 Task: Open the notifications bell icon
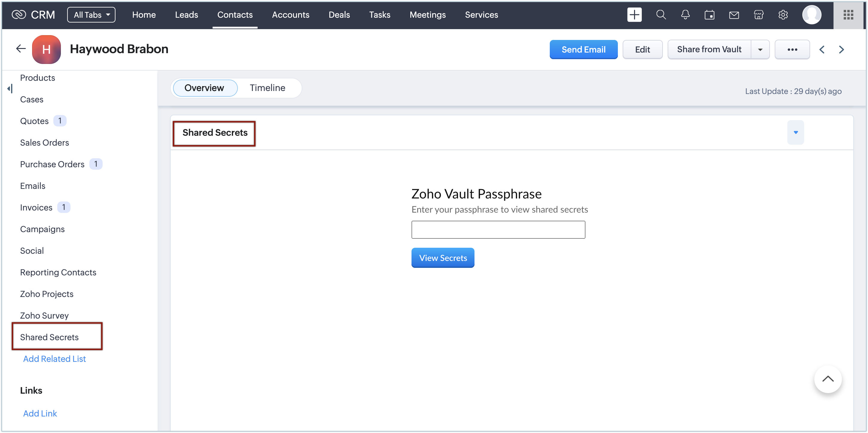685,14
